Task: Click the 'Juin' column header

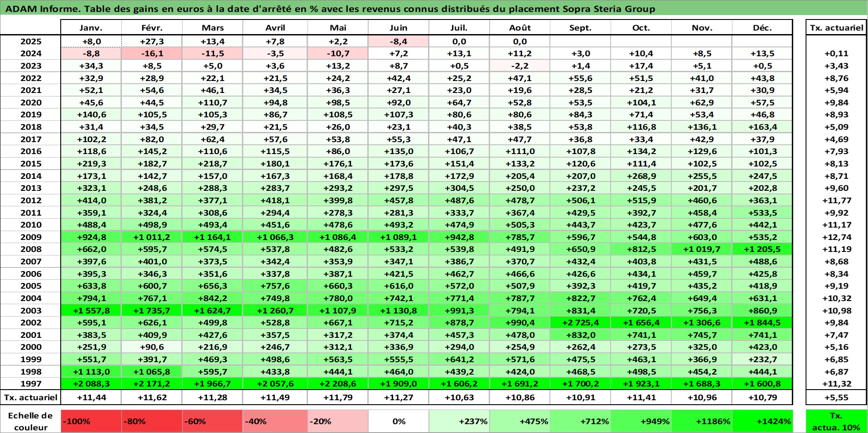Action: tap(398, 27)
